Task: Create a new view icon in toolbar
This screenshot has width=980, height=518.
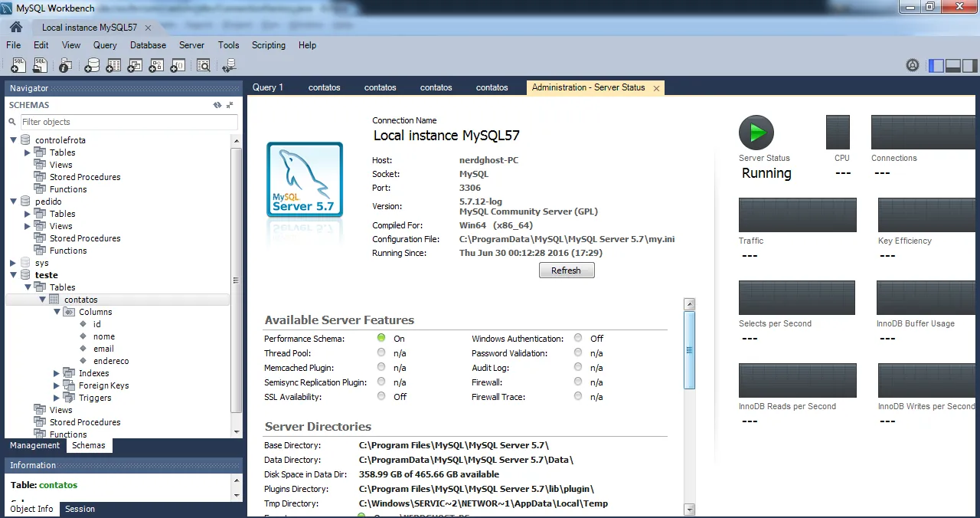Action: tap(135, 66)
